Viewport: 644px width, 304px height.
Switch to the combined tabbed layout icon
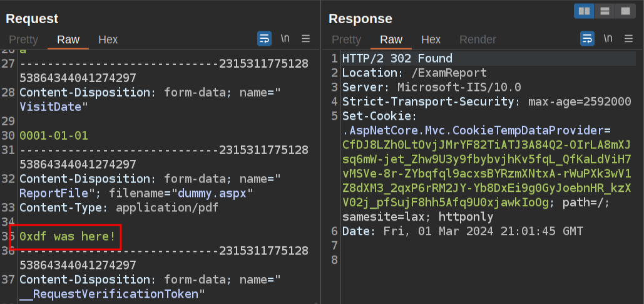(x=624, y=11)
